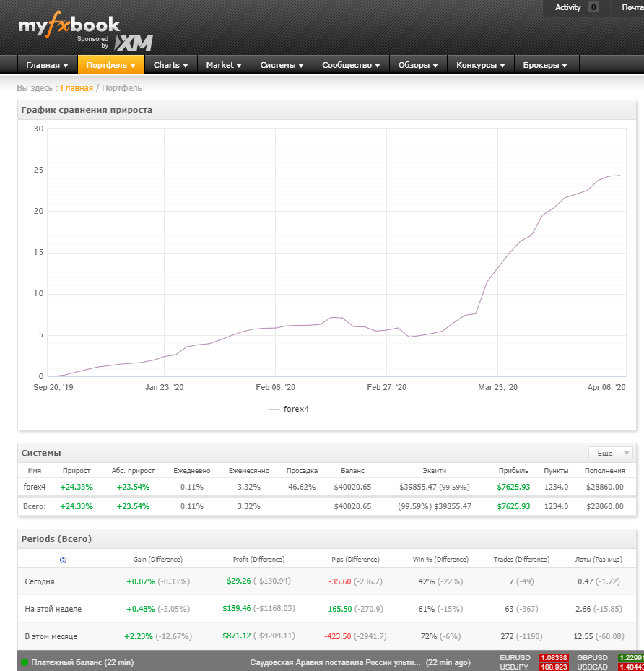
Task: Click the help question-mark icon in Periods
Action: tap(63, 560)
